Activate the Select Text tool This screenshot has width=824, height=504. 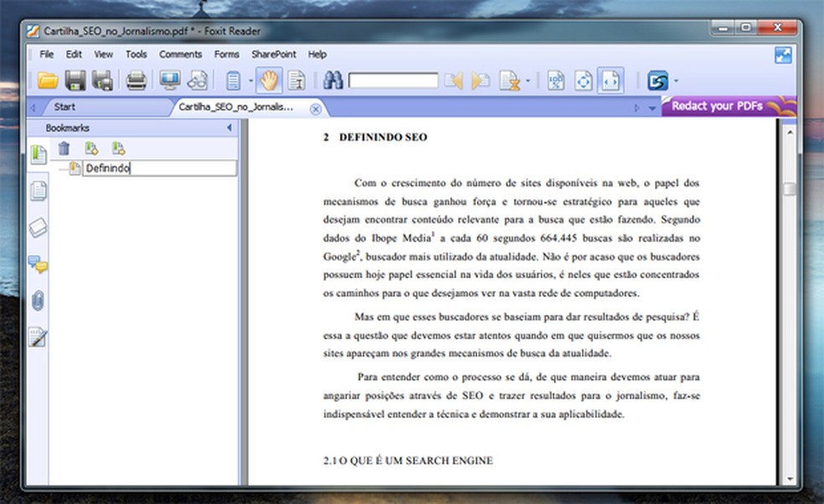point(297,80)
